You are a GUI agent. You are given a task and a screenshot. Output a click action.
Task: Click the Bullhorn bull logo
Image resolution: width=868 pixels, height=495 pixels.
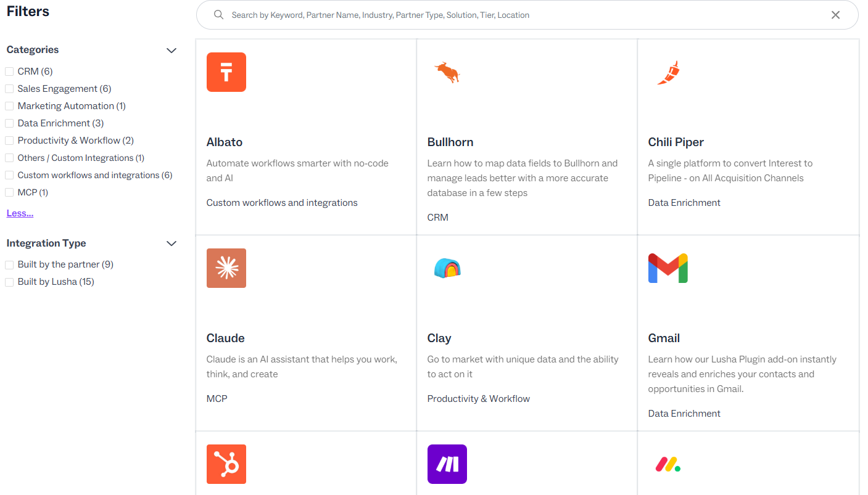coord(447,72)
